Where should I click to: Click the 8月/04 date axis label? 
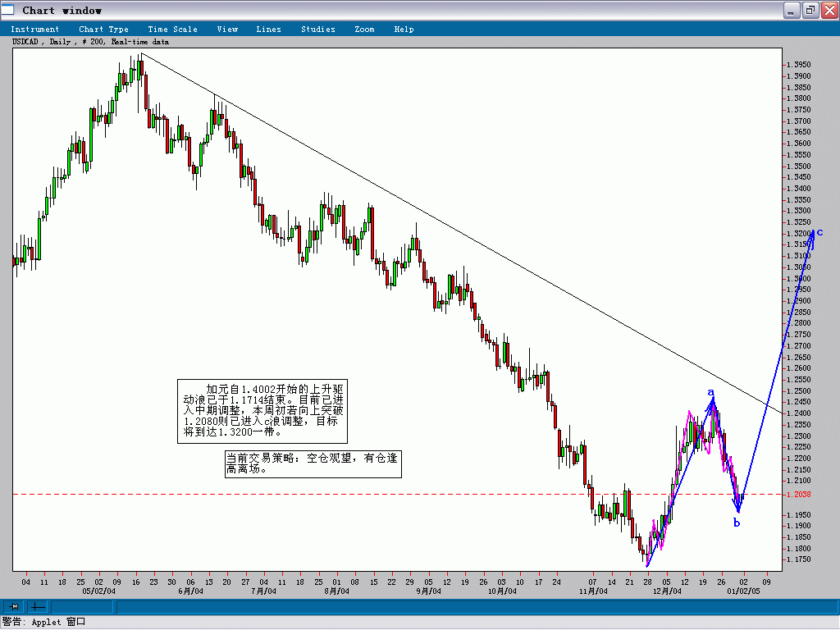336,591
